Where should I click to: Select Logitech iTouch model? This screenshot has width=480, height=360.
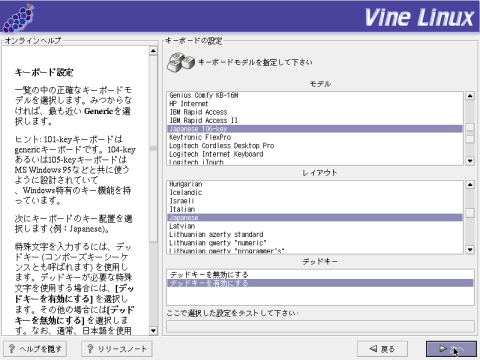[315, 162]
